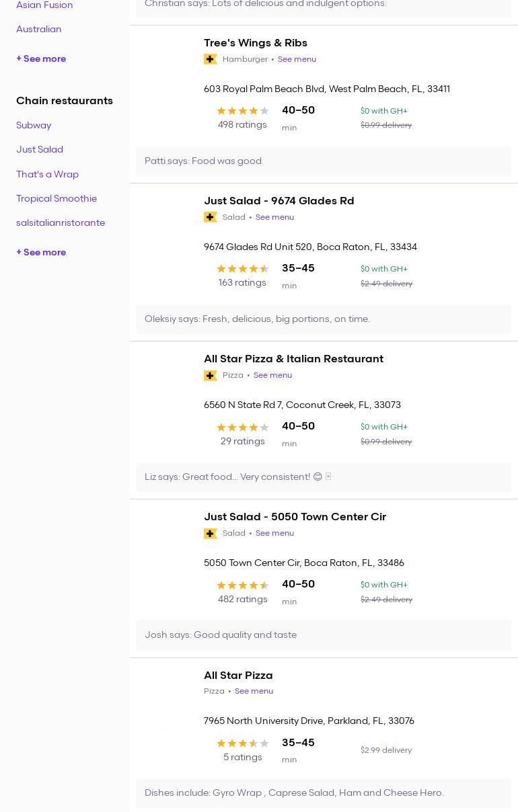Filter by Subway chain

click(34, 125)
